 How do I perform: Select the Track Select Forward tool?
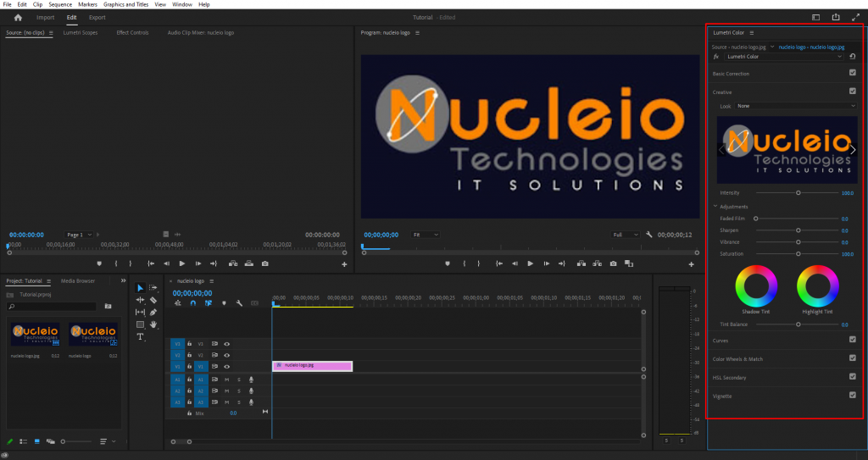pos(153,288)
